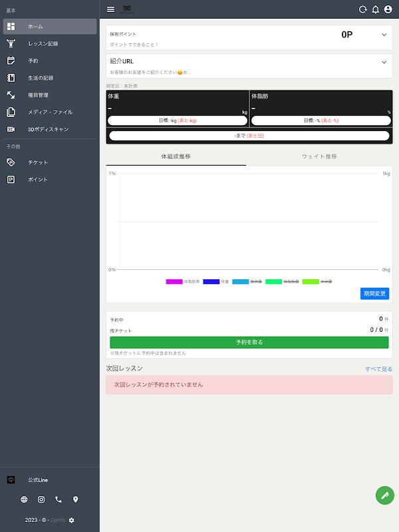
Task: Click the ポイント P icon
Action: click(x=11, y=180)
